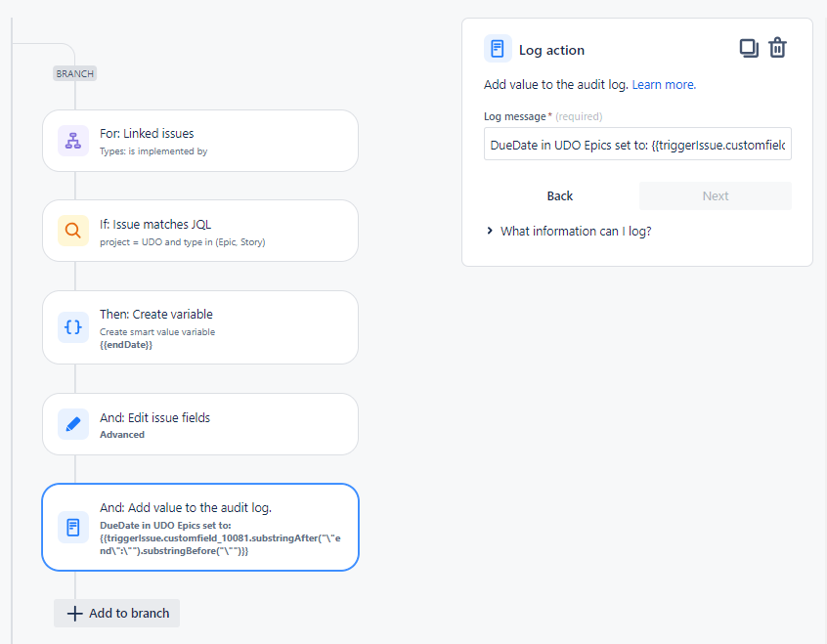
Task: Click the BRANCH label tag
Action: click(74, 73)
